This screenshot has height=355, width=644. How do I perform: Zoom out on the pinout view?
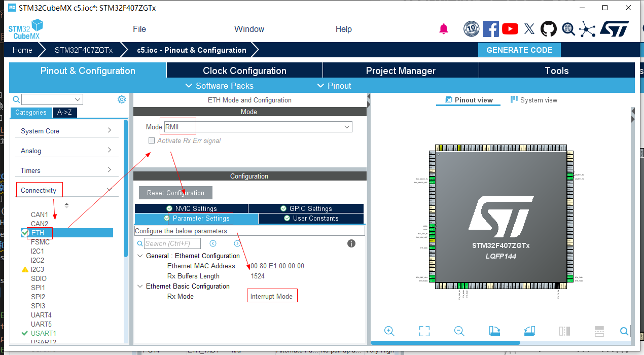click(x=459, y=331)
